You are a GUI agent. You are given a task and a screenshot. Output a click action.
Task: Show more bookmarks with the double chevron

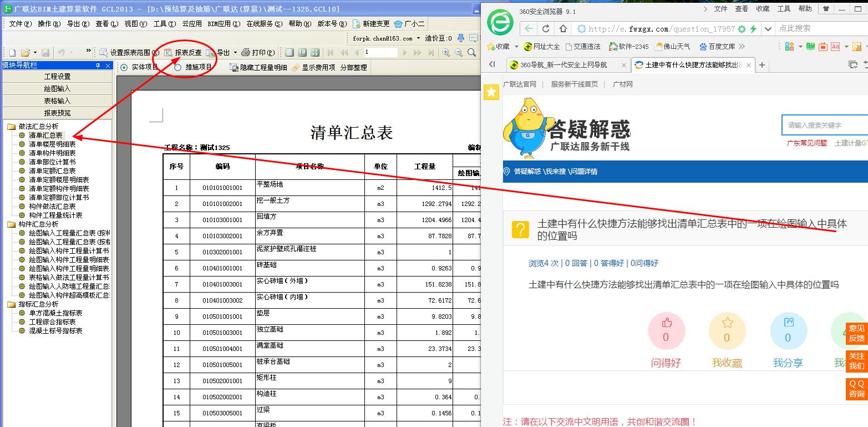[742, 47]
